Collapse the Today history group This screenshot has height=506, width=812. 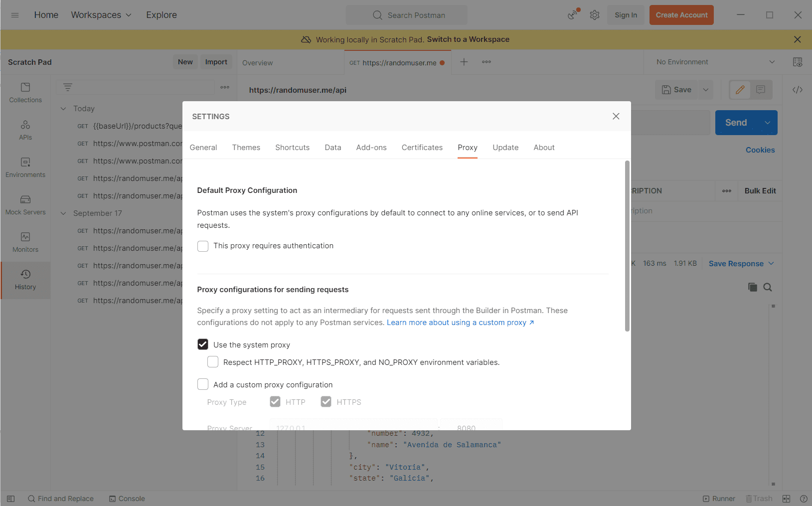click(63, 109)
